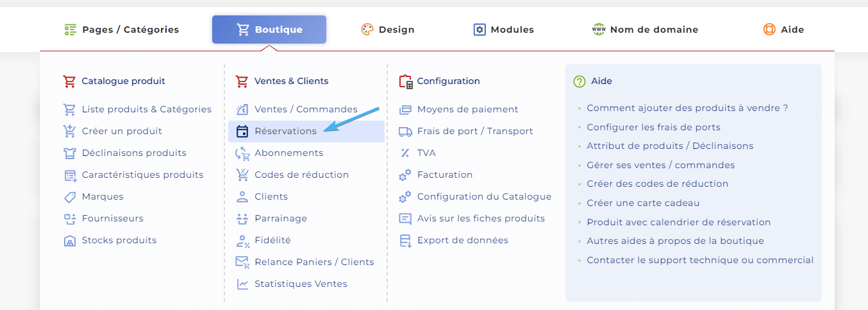This screenshot has width=868, height=310.
Task: Click the person icon beside Clients
Action: (242, 196)
